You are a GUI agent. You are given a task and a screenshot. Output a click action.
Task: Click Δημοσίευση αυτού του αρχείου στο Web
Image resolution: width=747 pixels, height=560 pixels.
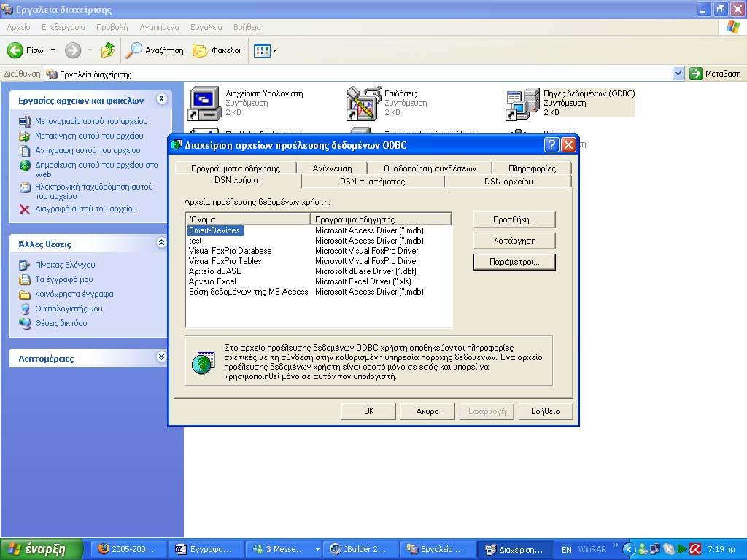96,169
